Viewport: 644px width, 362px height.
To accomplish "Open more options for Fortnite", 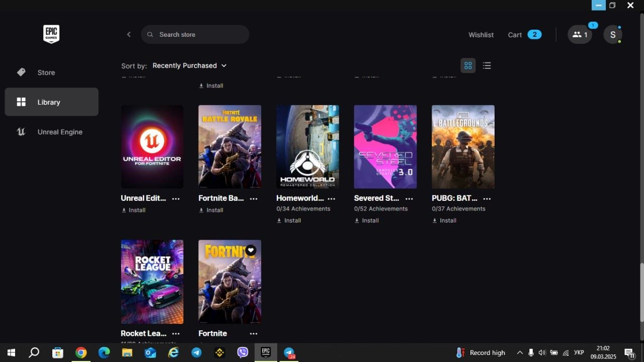I will (254, 334).
